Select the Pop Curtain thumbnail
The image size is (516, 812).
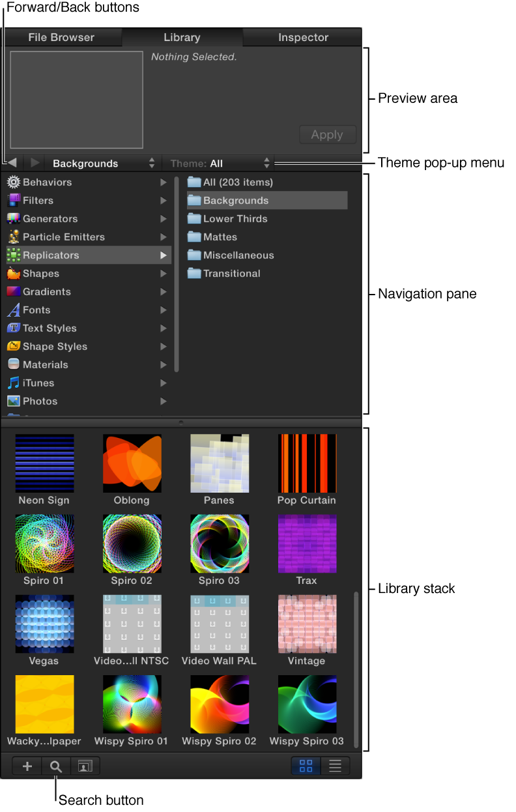(x=307, y=463)
